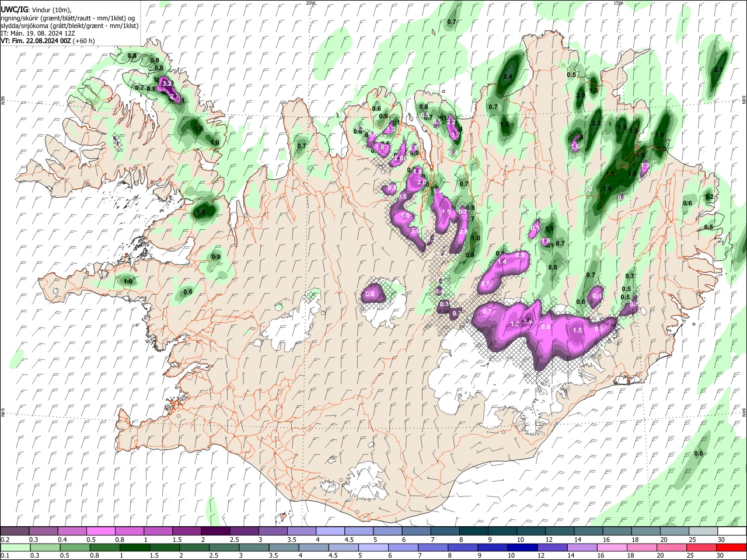Click the "0.1" label under the lower legend row

pyautogui.click(x=5, y=555)
